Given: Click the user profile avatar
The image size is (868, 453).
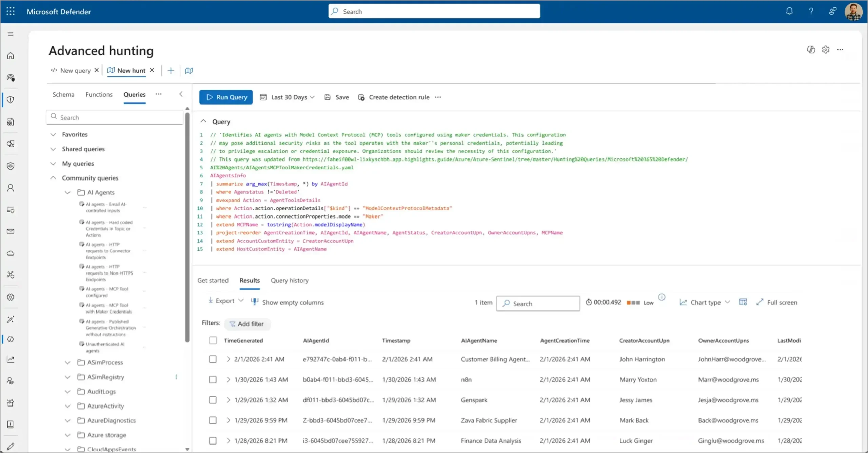Looking at the screenshot, I should tap(853, 12).
